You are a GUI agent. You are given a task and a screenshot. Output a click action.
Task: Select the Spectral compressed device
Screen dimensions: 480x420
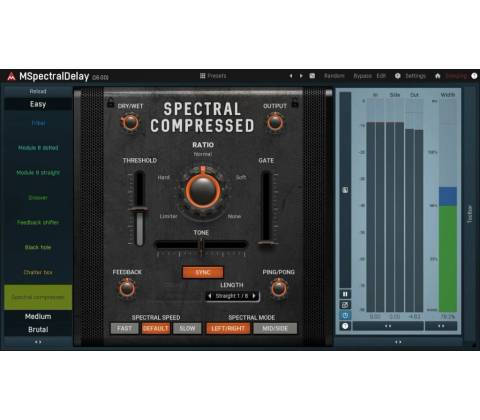[38, 297]
